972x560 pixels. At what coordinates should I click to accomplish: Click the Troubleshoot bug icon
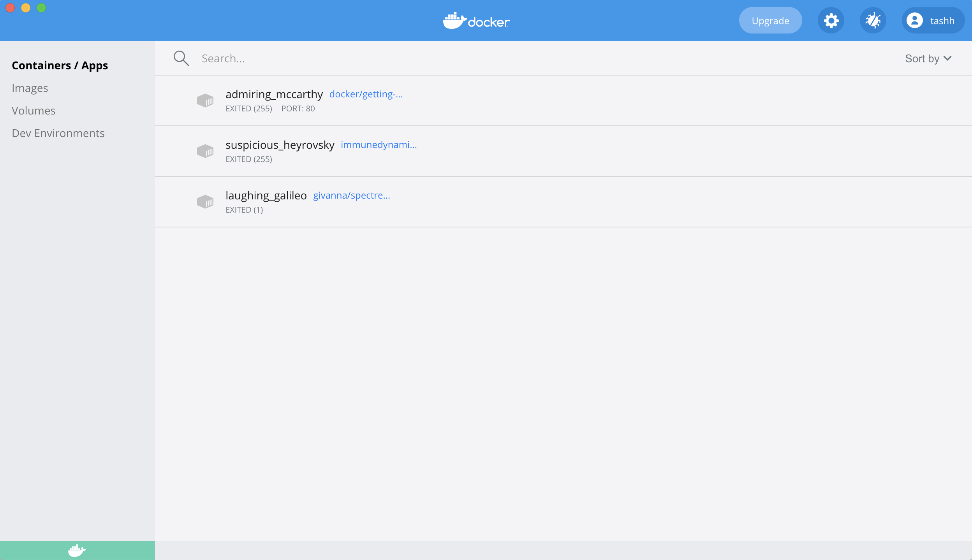[873, 21]
